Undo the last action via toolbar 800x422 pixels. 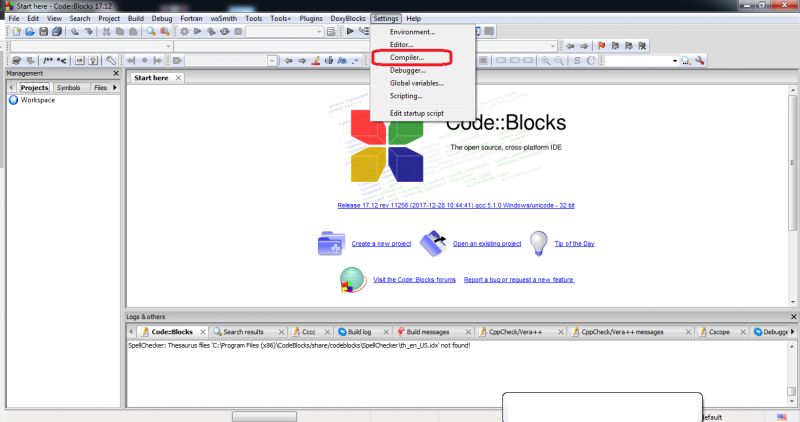click(75, 32)
